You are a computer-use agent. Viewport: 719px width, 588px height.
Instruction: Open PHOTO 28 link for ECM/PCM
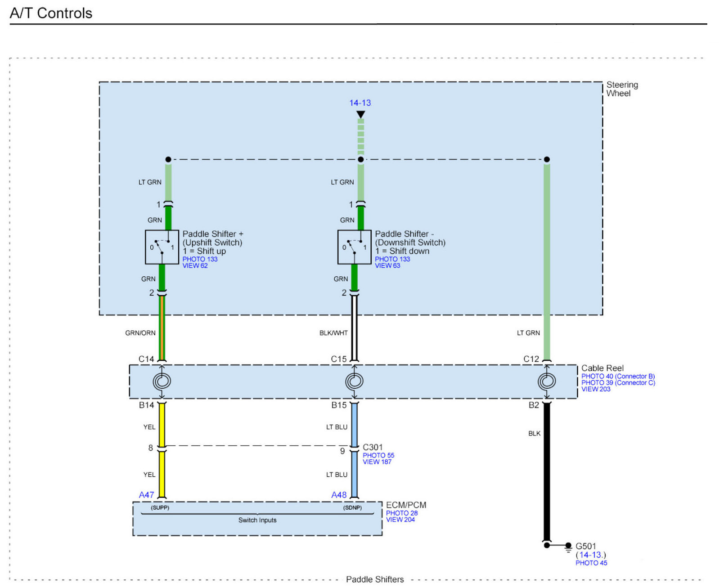pyautogui.click(x=402, y=513)
